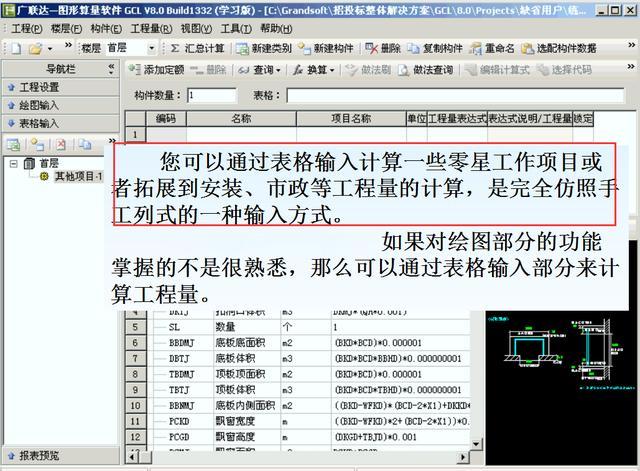Select the TBTJ 顶板体积 row
The image size is (640, 471).
298,390
